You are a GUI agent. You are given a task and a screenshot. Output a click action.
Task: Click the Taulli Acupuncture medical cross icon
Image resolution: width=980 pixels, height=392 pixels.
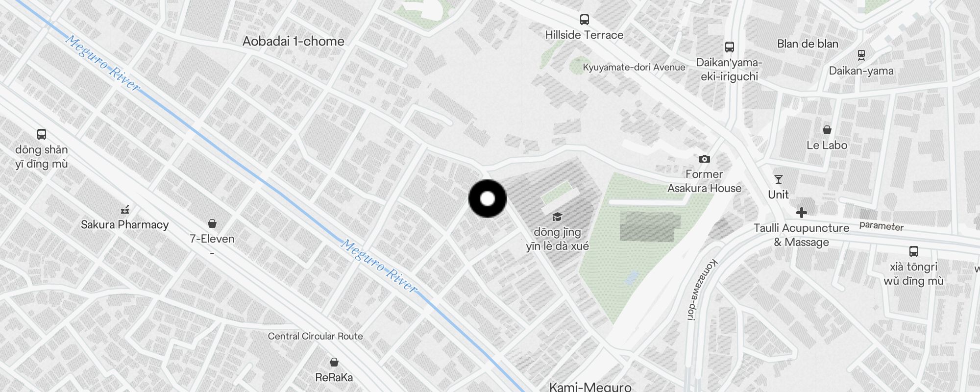click(x=802, y=213)
